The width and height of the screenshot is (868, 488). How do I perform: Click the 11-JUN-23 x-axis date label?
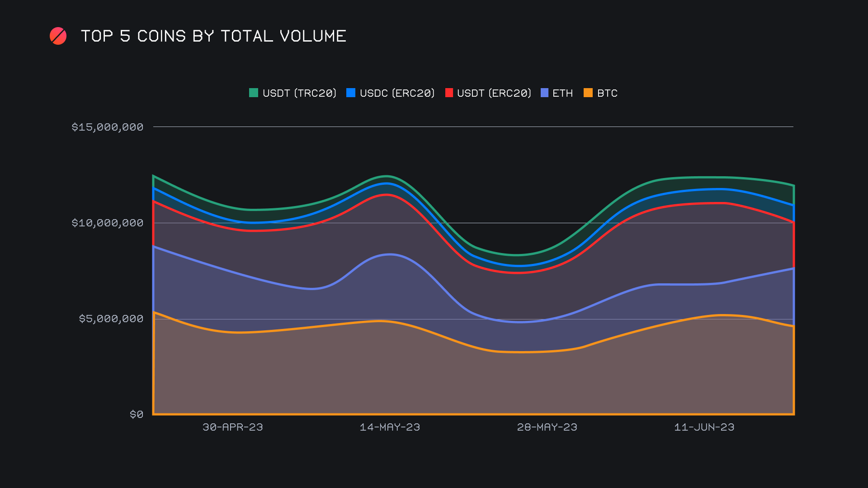[704, 427]
